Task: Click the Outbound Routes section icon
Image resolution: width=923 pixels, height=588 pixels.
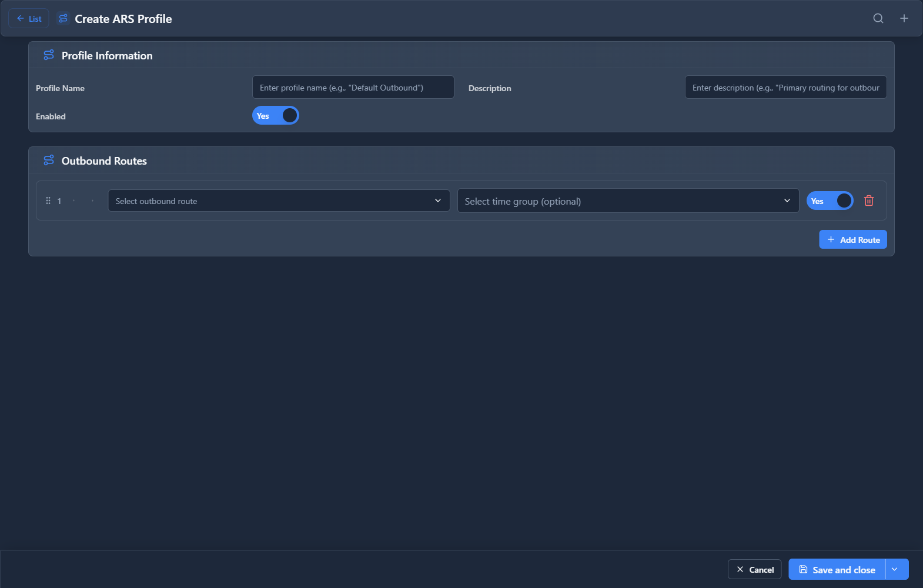Action: point(49,161)
